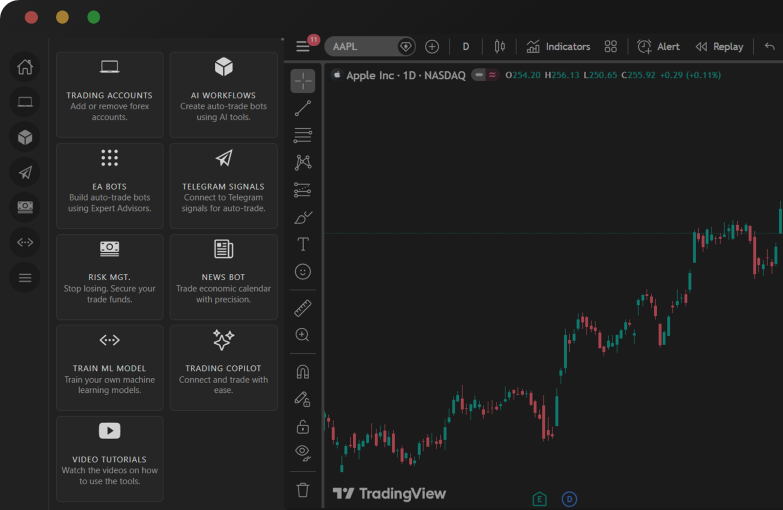The height and width of the screenshot is (510, 783).
Task: Select the trend line drawing tool
Action: (x=303, y=108)
